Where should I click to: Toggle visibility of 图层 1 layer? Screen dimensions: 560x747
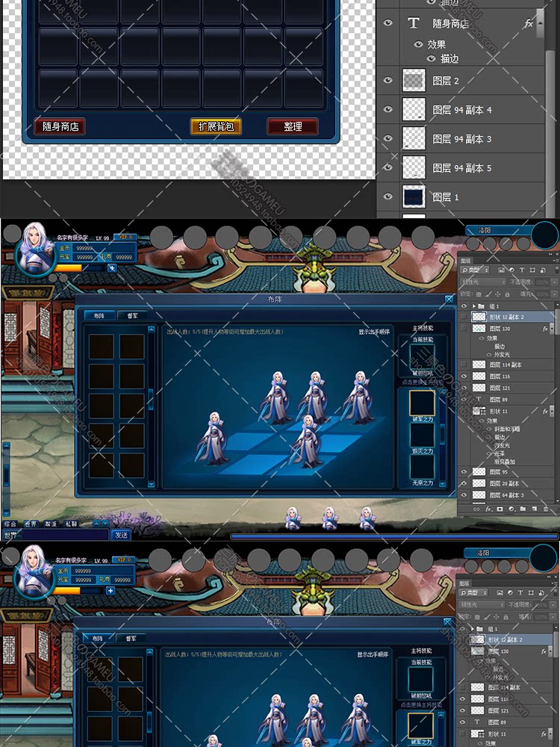[x=388, y=196]
